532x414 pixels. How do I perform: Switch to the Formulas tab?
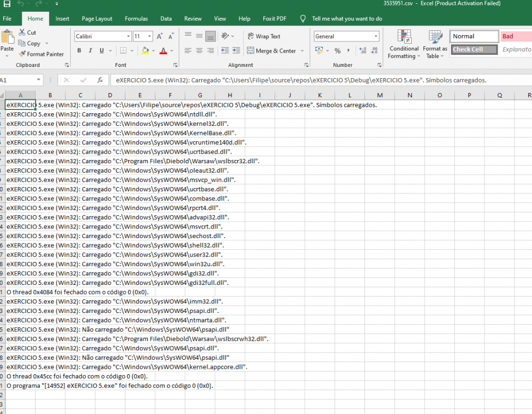[x=136, y=19]
